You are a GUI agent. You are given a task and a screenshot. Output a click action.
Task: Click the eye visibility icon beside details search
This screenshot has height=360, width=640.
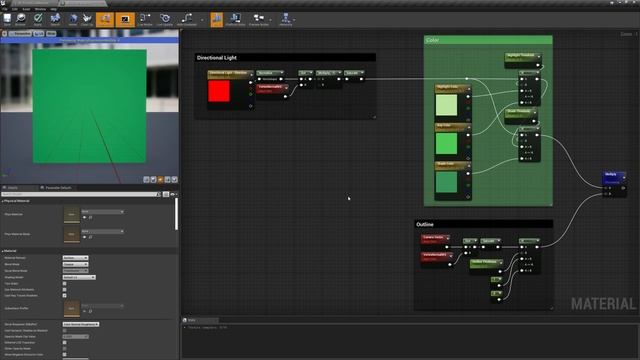(173, 194)
